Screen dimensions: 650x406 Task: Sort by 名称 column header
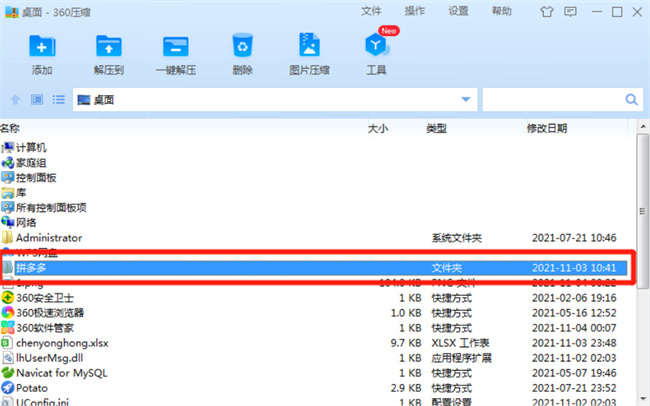pyautogui.click(x=10, y=128)
